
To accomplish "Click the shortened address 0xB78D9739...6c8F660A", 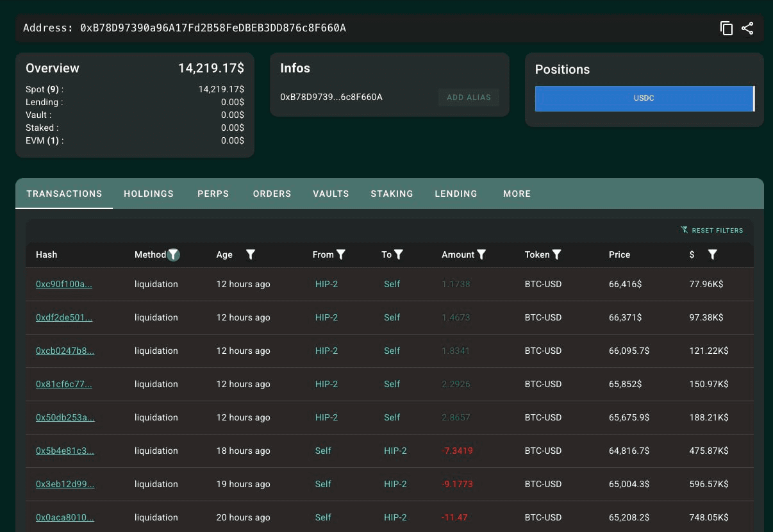I will (331, 97).
